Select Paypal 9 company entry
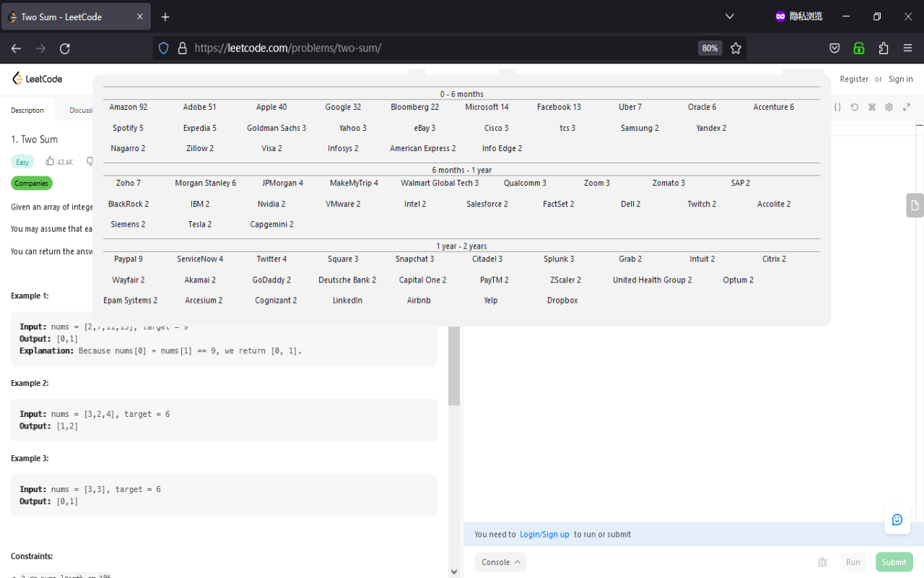This screenshot has width=924, height=578. coord(128,259)
